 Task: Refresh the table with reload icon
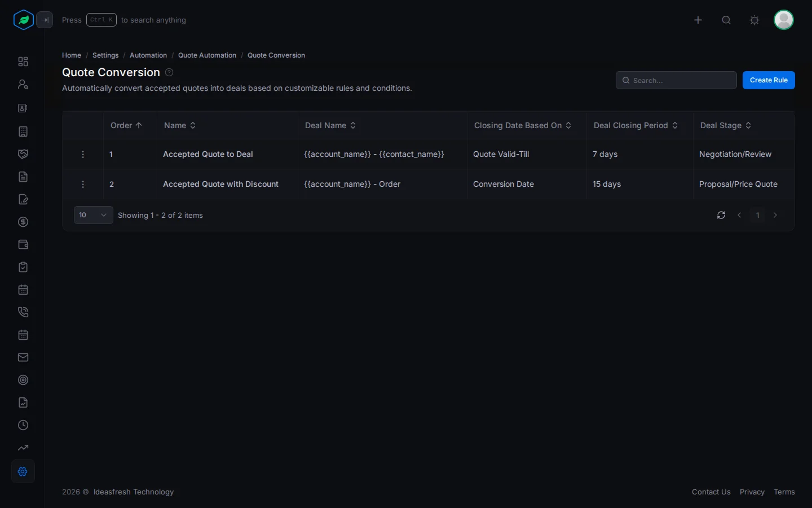[721, 215]
